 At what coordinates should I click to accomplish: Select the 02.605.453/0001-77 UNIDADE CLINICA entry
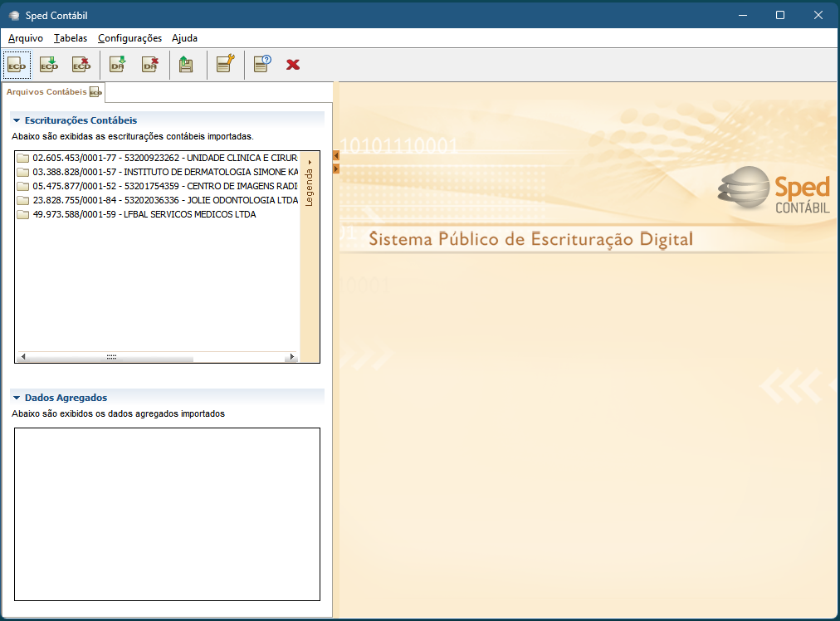click(x=165, y=158)
